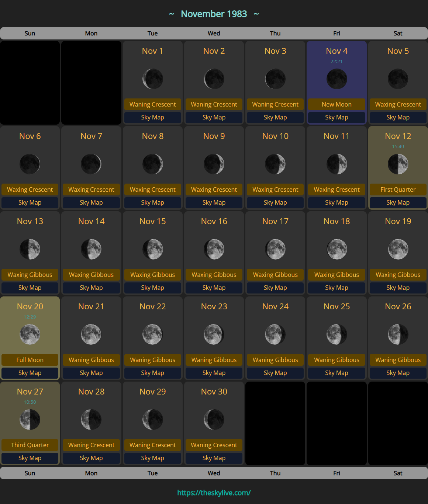Open Sky Map for Nov 4
The image size is (428, 504).
point(336,117)
